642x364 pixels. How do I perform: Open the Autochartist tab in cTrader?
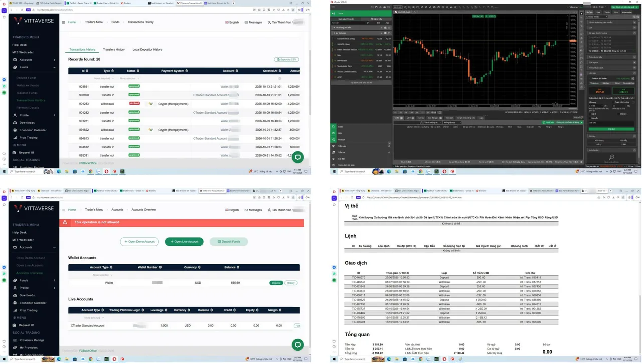tap(627, 12)
